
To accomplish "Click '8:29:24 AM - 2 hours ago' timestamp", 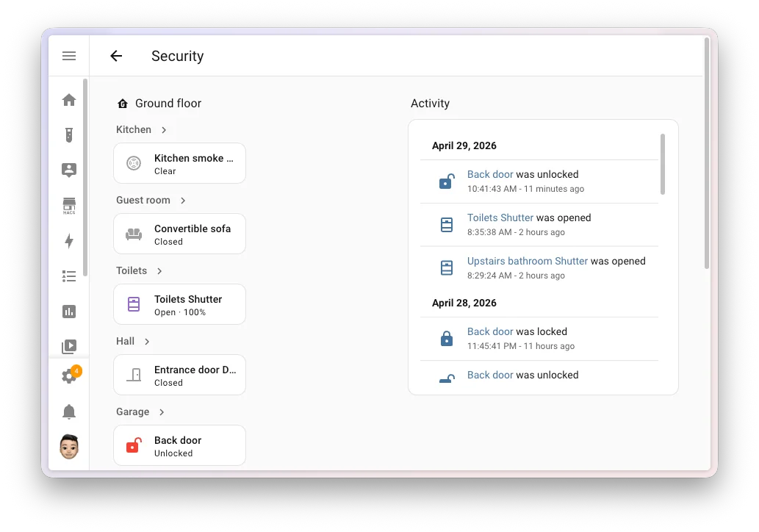I will point(516,276).
